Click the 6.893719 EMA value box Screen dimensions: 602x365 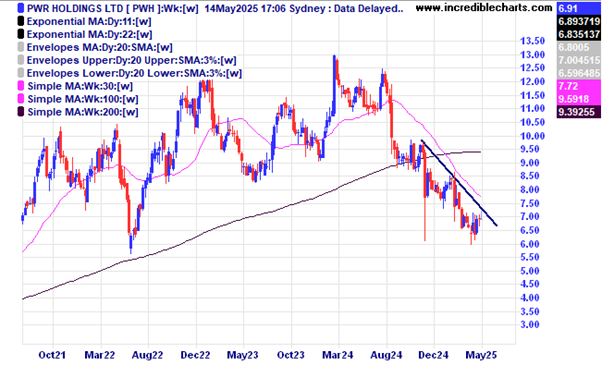pyautogui.click(x=579, y=21)
